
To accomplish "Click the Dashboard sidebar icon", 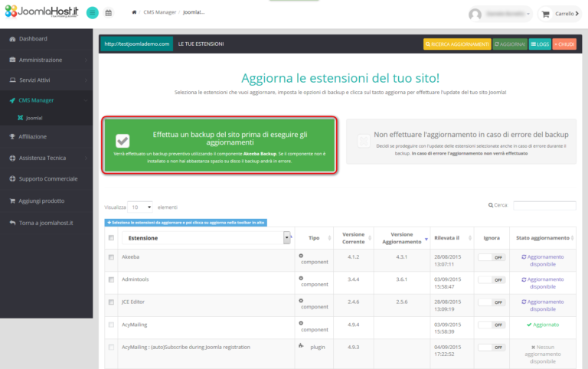I will (x=12, y=39).
